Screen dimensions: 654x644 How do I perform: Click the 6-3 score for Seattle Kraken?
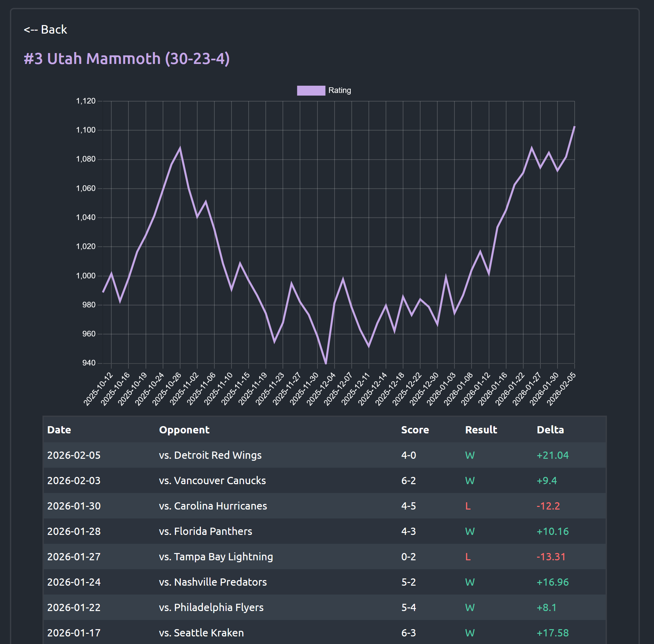point(408,632)
